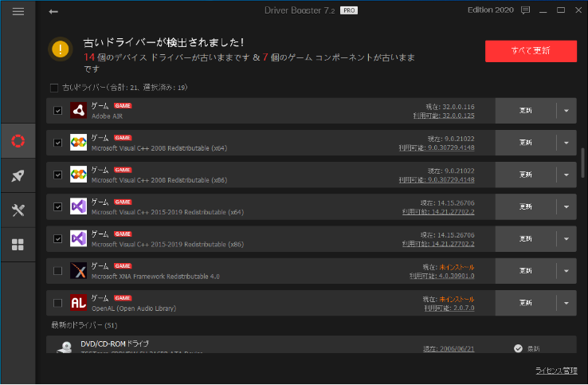The width and height of the screenshot is (588, 385).
Task: Click the yellow warning exclamation icon
Action: (60, 49)
